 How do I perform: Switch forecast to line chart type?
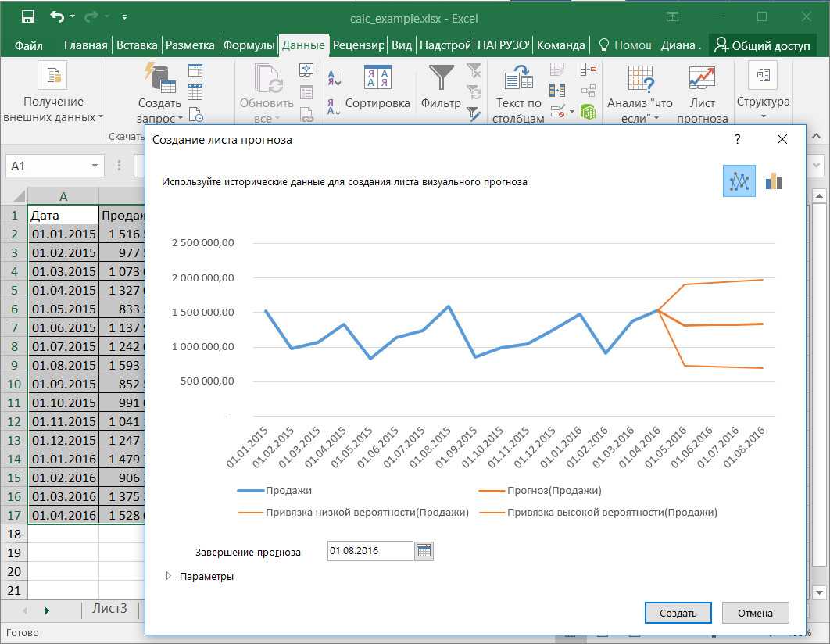coord(739,181)
